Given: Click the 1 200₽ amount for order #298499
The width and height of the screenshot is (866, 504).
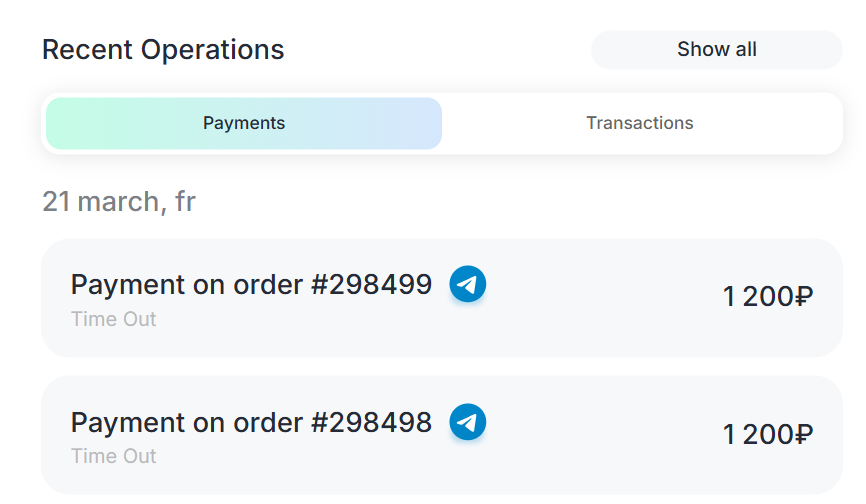Looking at the screenshot, I should [767, 297].
